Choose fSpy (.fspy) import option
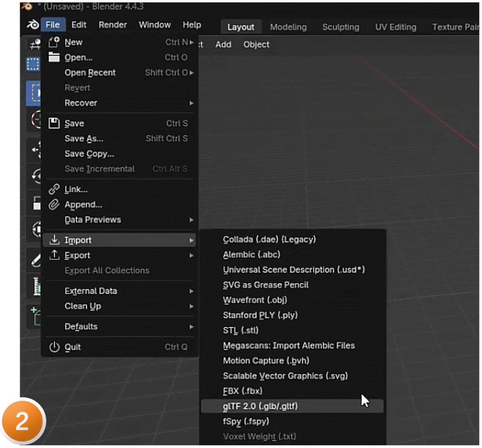This screenshot has height=448, width=482. click(292, 421)
